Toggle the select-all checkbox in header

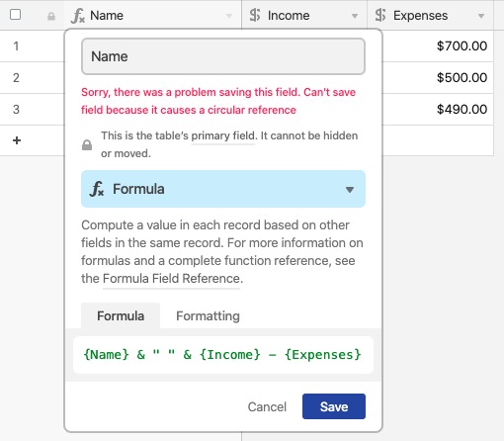click(15, 15)
